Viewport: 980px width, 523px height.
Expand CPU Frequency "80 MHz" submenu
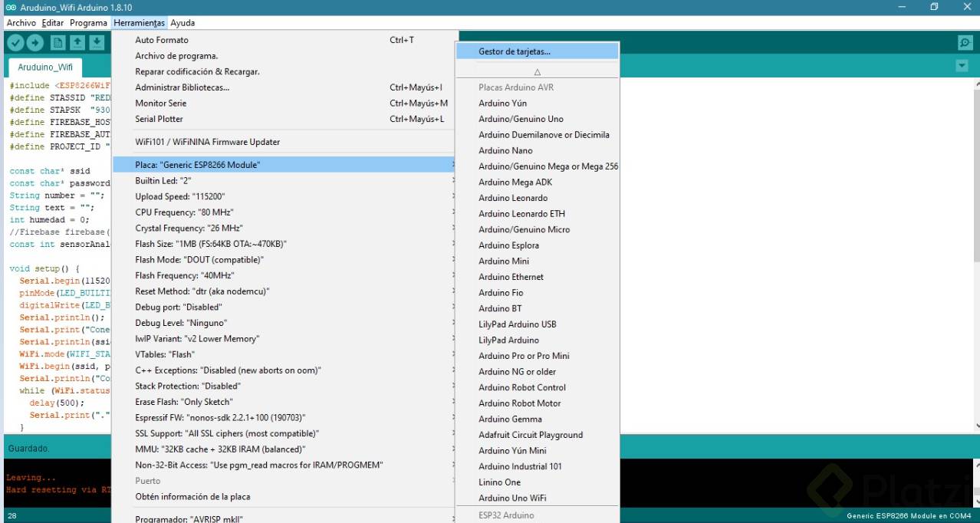coord(284,212)
